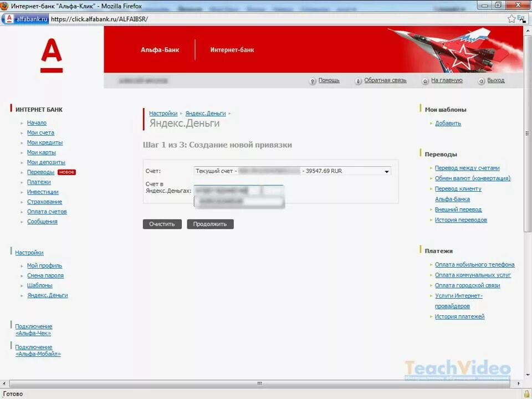Open Внешний перевод link
Viewport: 532px width, 399px height.
point(458,209)
